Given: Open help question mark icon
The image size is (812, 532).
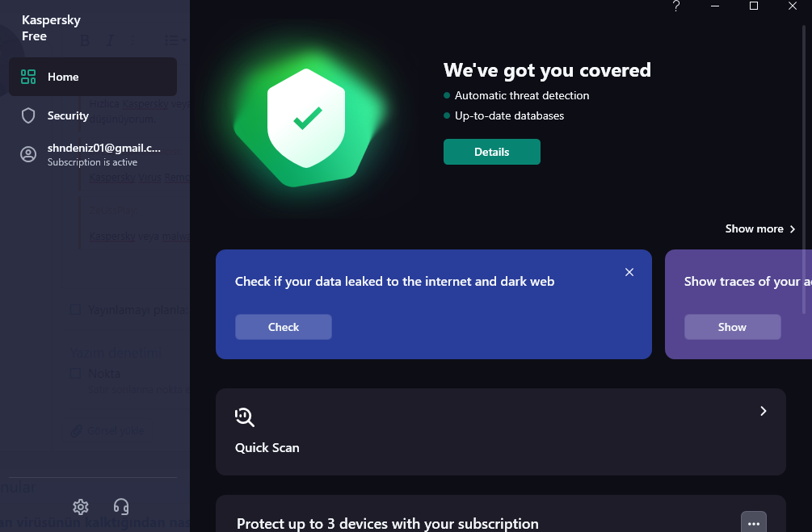Looking at the screenshot, I should (x=676, y=6).
